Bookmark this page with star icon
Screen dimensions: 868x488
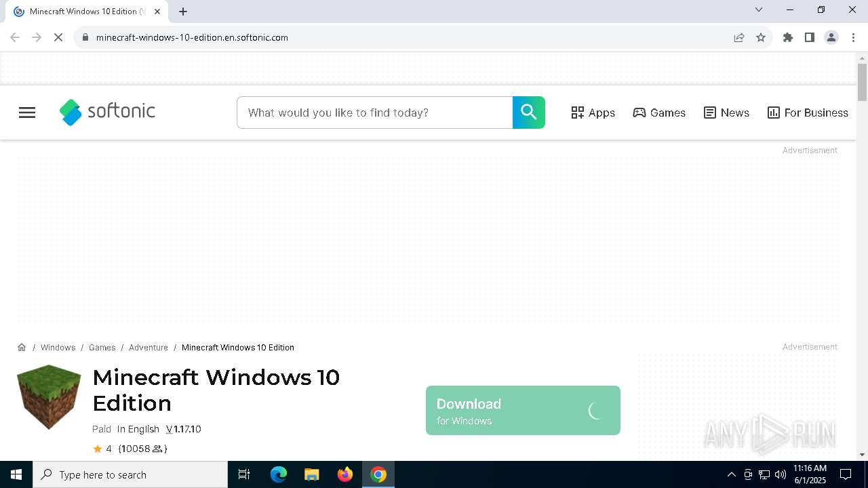point(761,37)
